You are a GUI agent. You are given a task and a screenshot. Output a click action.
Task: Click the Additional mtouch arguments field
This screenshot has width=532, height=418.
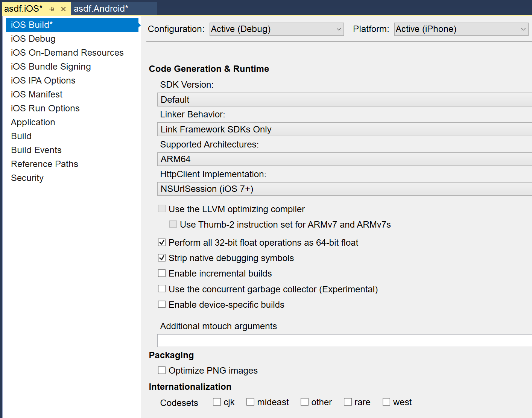tap(344, 341)
